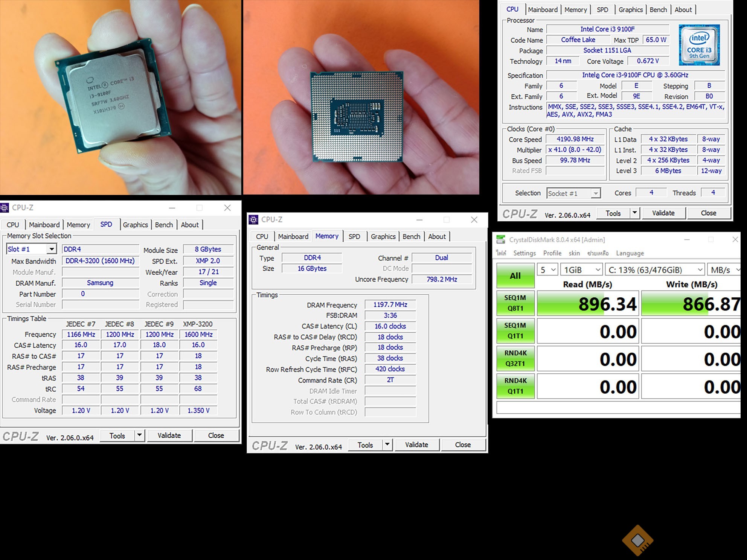Click Tools button in the SPD window
The width and height of the screenshot is (747, 560).
(x=117, y=436)
